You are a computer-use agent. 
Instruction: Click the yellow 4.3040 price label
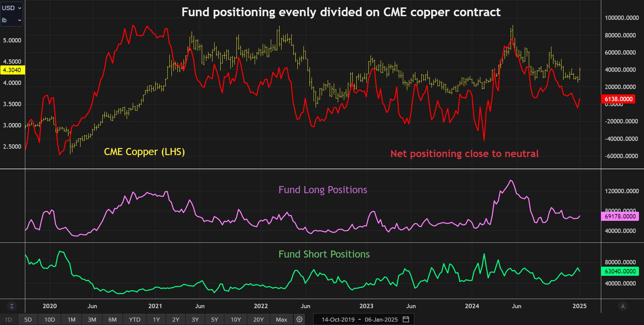[12, 70]
